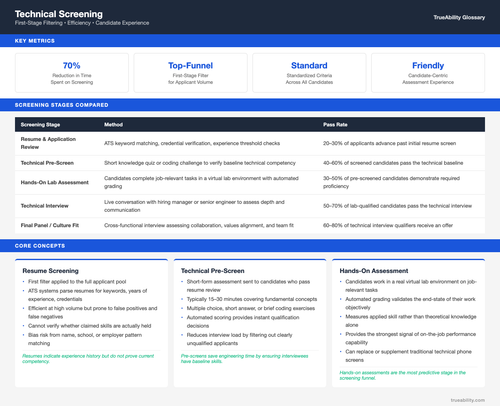Click 'Measures applied skill rather than theoretical' bullet
This screenshot has width=500, height=406.
411,321
